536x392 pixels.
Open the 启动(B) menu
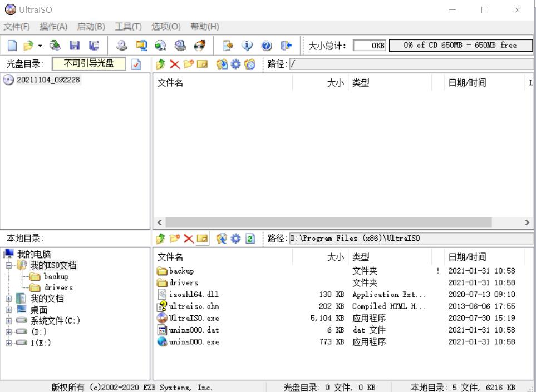click(91, 26)
